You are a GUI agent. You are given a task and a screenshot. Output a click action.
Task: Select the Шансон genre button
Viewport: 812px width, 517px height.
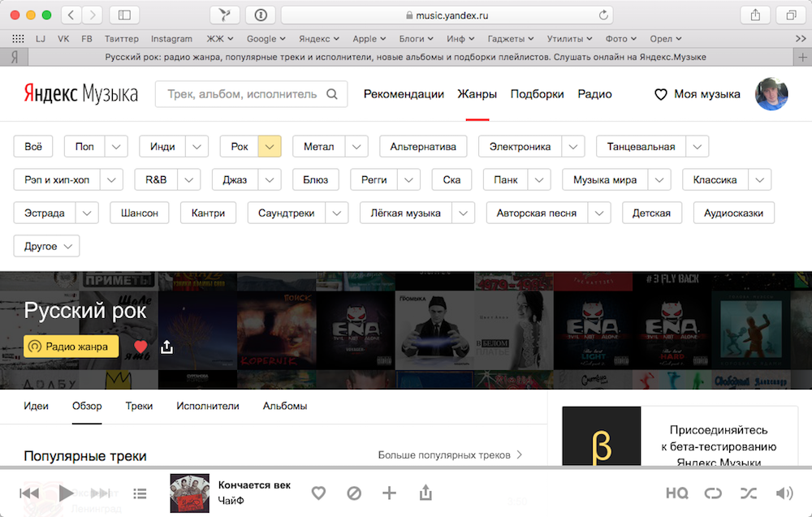click(140, 213)
